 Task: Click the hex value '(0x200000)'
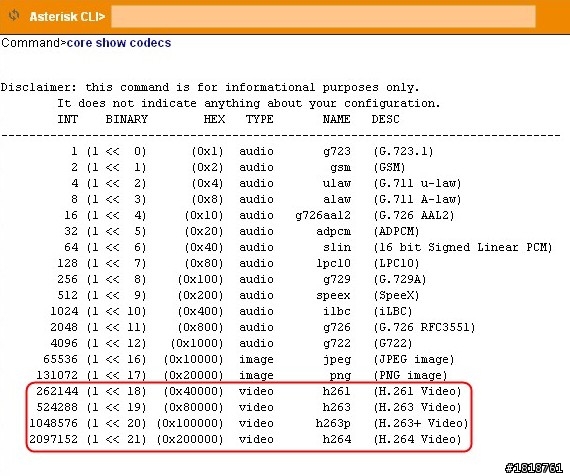point(190,439)
